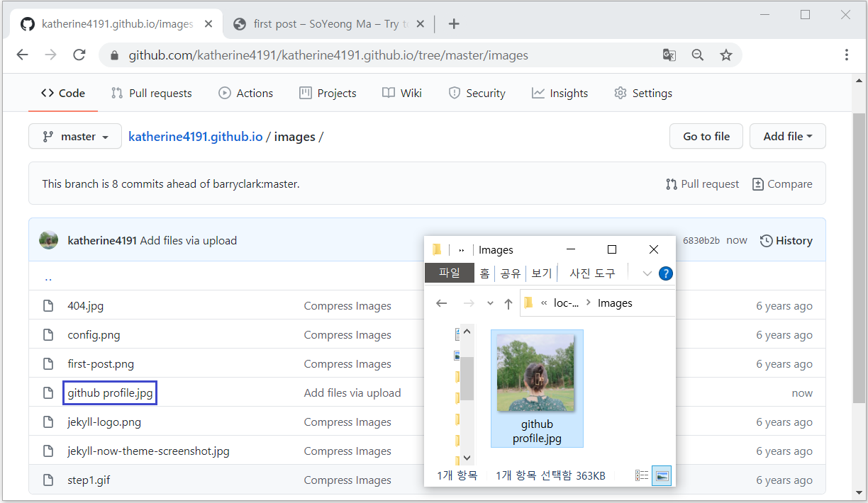The width and height of the screenshot is (868, 503).
Task: Click Explorer back arrow
Action: tap(441, 303)
